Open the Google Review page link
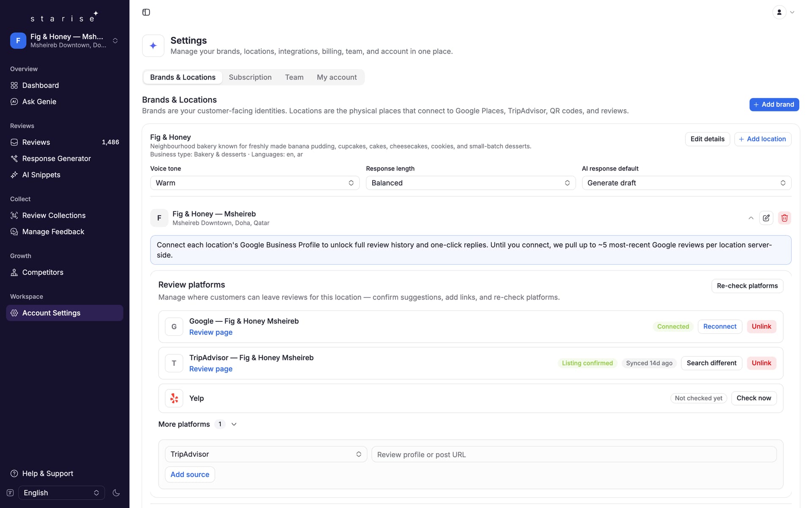This screenshot has width=812, height=508. point(211,332)
